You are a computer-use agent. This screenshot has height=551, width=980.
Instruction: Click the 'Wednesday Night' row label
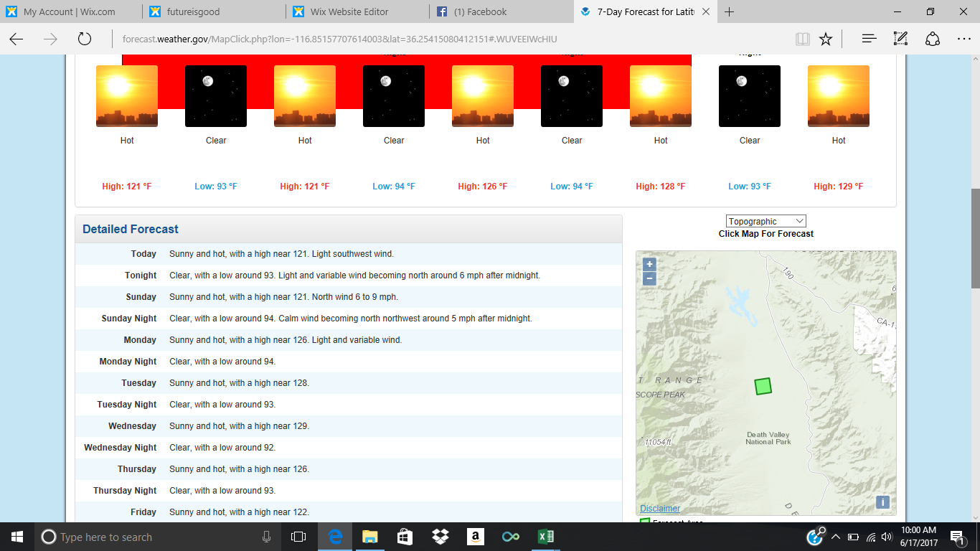click(x=121, y=448)
